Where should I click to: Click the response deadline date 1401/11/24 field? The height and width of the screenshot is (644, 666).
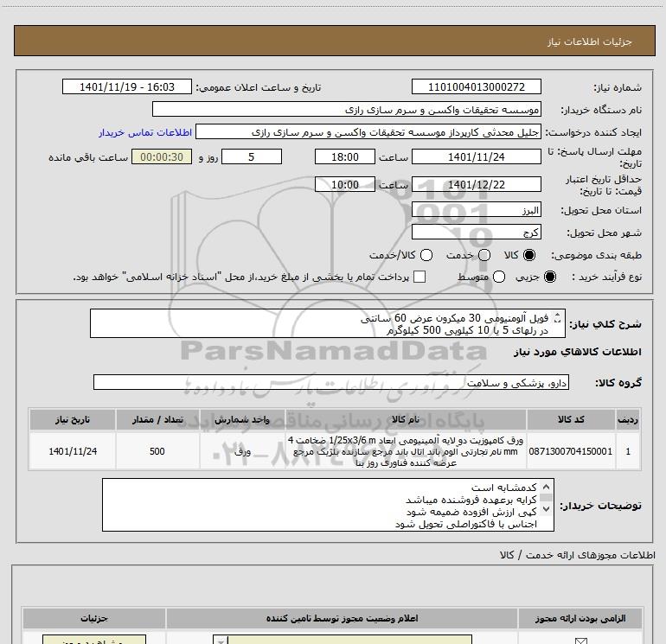[x=476, y=156]
